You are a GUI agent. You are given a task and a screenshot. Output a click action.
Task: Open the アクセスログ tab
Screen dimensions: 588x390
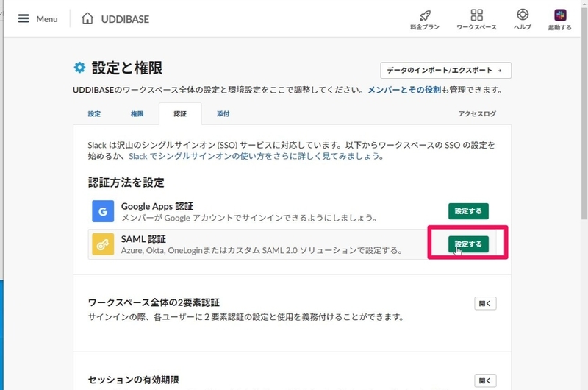tap(477, 114)
